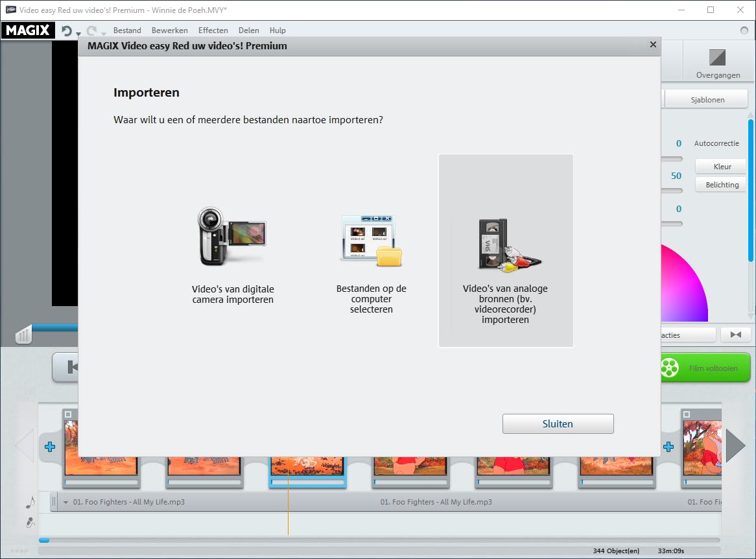This screenshot has height=559, width=756.
Task: Expand the Foo Fighters audio track dropdown arrow
Action: coord(65,502)
